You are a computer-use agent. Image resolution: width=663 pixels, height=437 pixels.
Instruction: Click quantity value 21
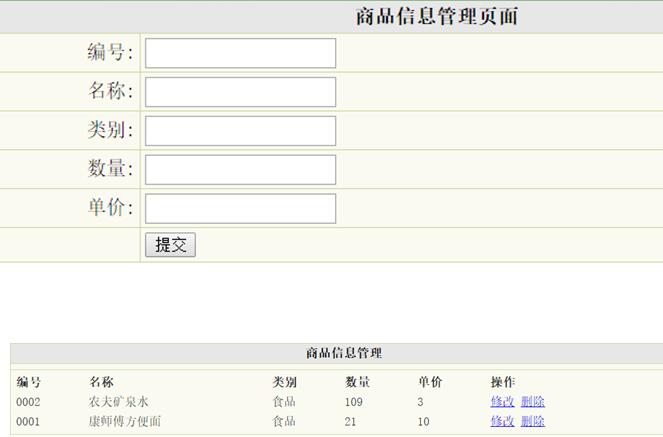click(x=351, y=421)
